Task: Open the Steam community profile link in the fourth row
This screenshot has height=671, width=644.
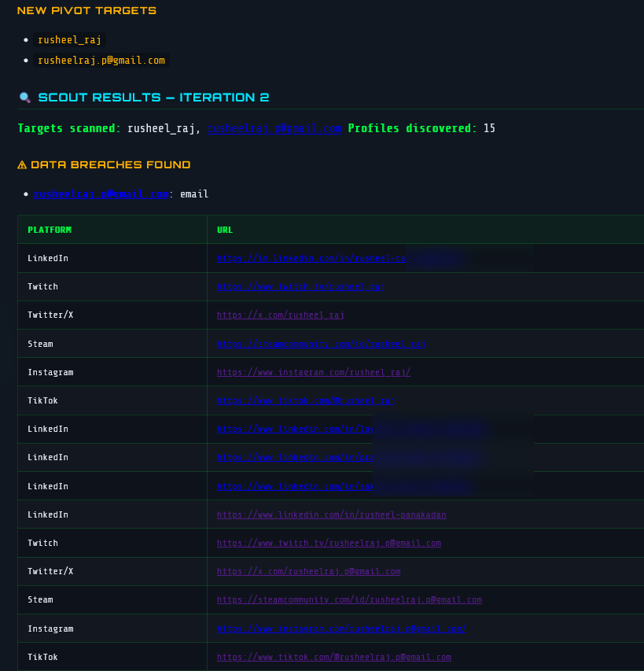Action: (x=321, y=343)
